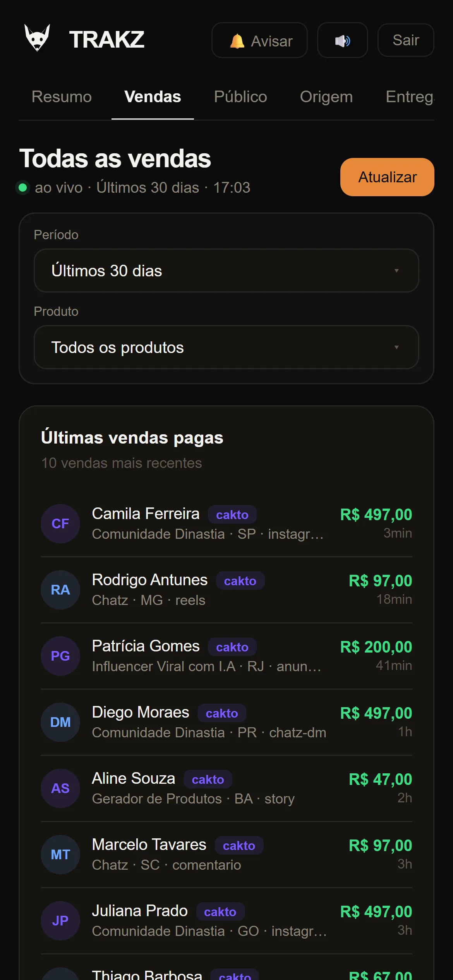Click the DM avatar circle

point(60,722)
